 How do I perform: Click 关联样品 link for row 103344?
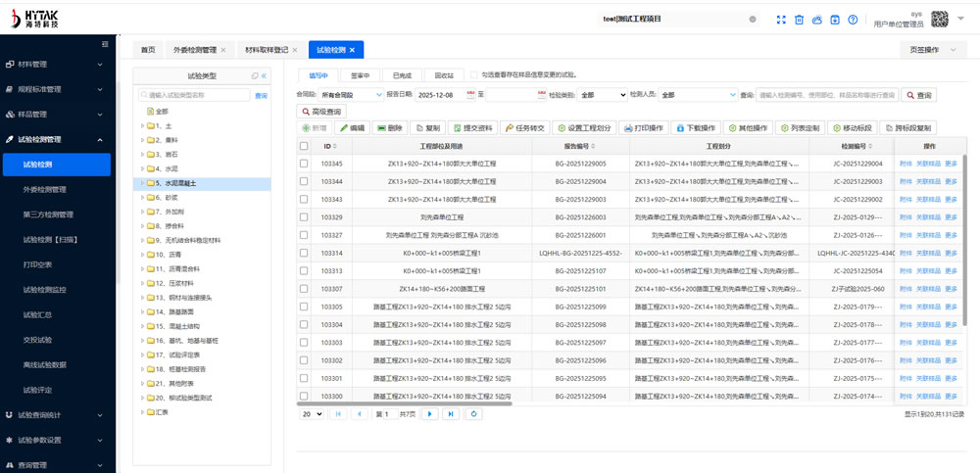point(928,181)
